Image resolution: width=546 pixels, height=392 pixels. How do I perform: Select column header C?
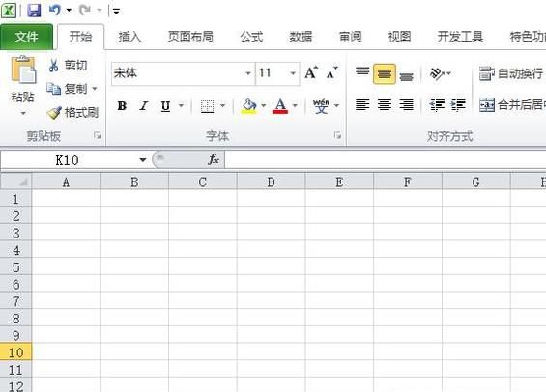coord(203,182)
